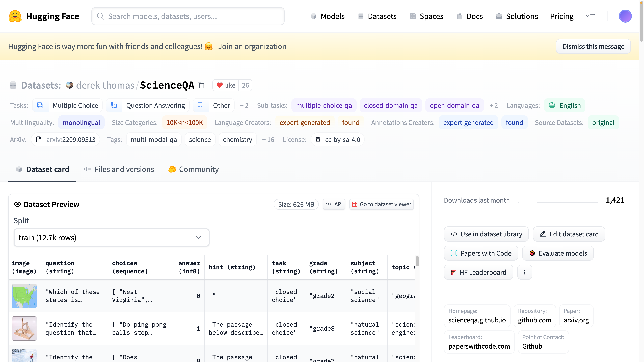Viewport: 644px width, 362px height.
Task: Open HF Leaderboard button
Action: coord(478,272)
